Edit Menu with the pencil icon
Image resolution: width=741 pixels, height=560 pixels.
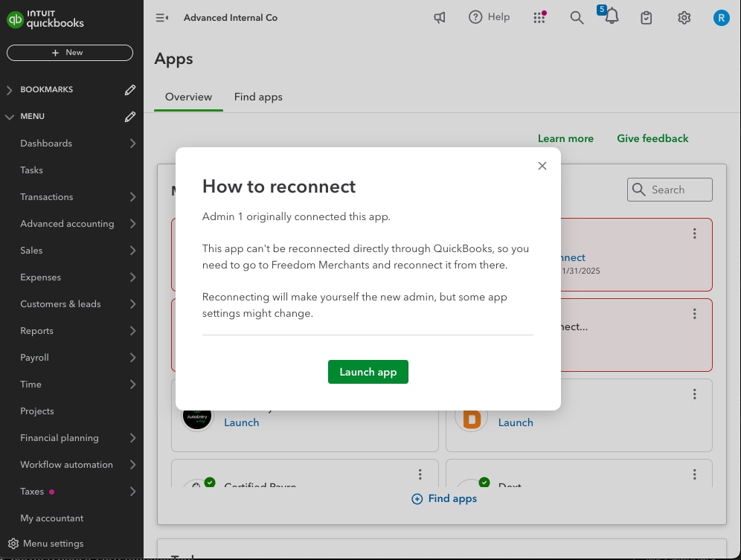coord(130,117)
